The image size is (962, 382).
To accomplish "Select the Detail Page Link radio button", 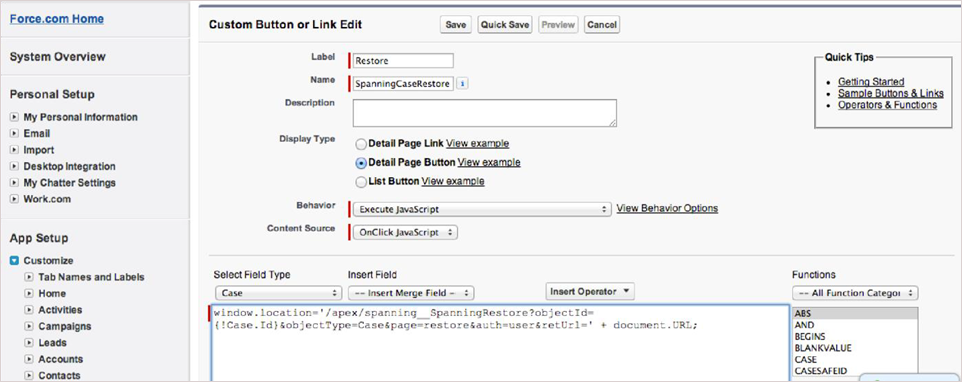I will (361, 144).
